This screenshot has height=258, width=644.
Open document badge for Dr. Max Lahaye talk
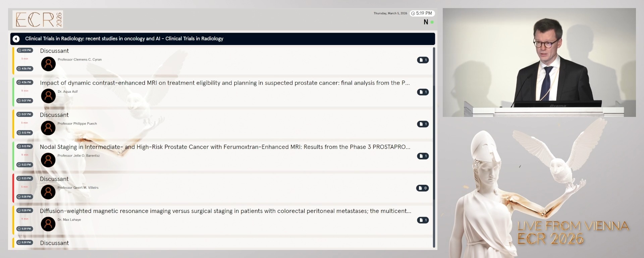click(423, 220)
